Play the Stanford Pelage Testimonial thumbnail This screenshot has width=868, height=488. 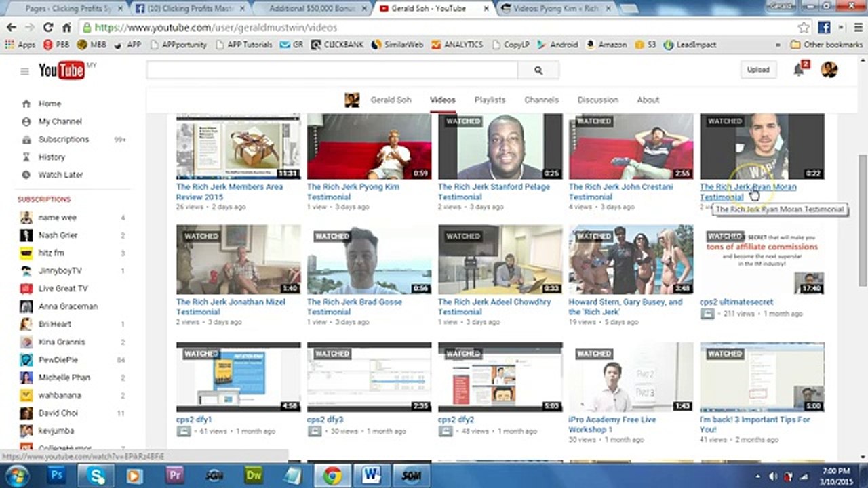(500, 146)
